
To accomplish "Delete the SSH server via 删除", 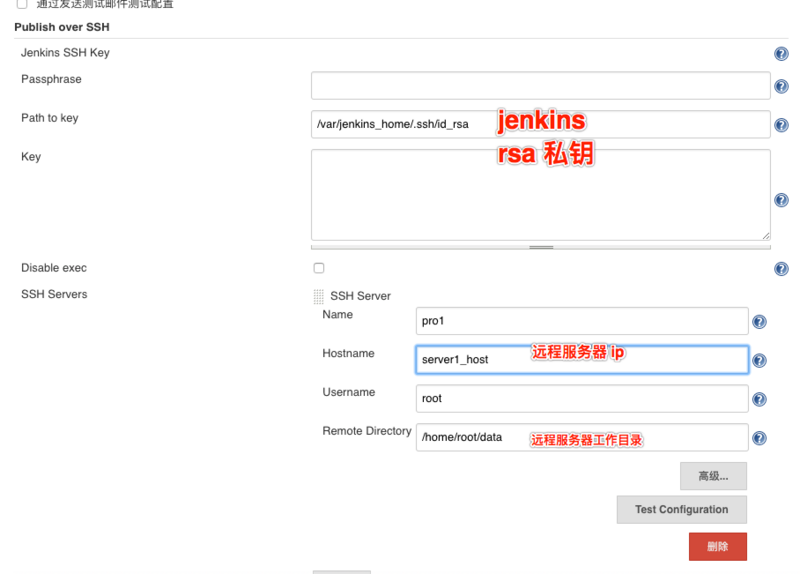I will click(718, 546).
